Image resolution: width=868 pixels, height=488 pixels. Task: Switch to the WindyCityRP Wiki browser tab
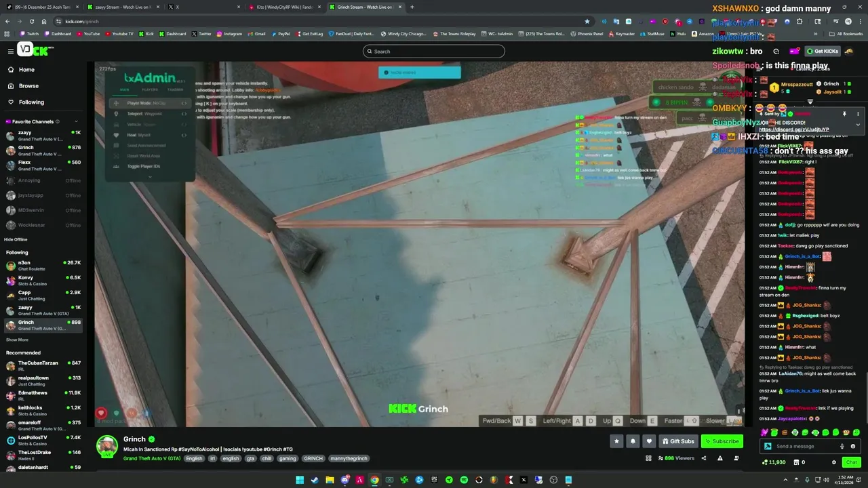point(283,7)
